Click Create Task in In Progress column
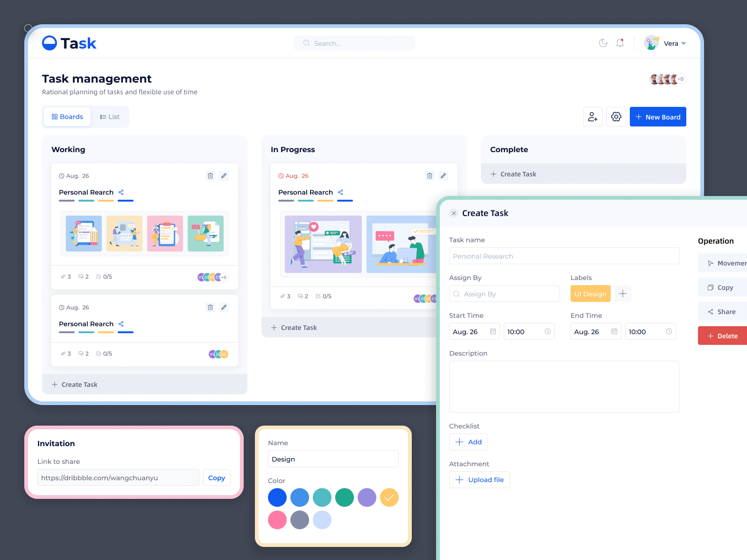The width and height of the screenshot is (747, 560). (x=349, y=327)
